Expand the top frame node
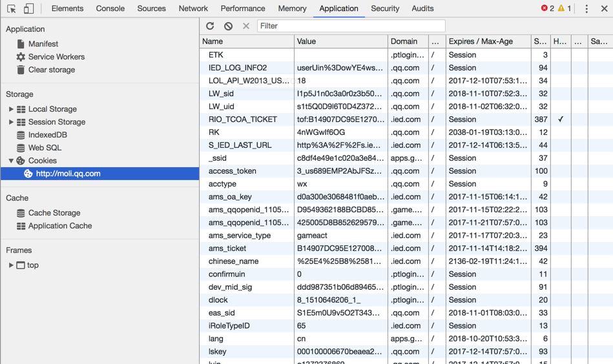The width and height of the screenshot is (613, 364). (11, 265)
